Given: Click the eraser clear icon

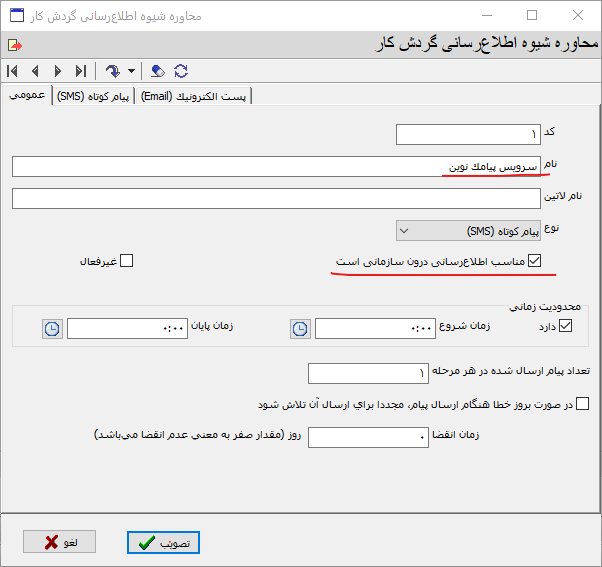Looking at the screenshot, I should pyautogui.click(x=157, y=71).
